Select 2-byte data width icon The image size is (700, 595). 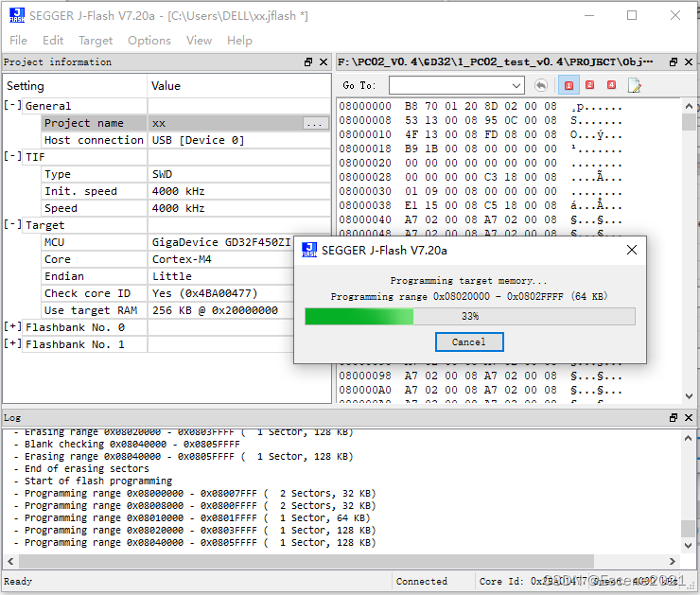pos(589,85)
